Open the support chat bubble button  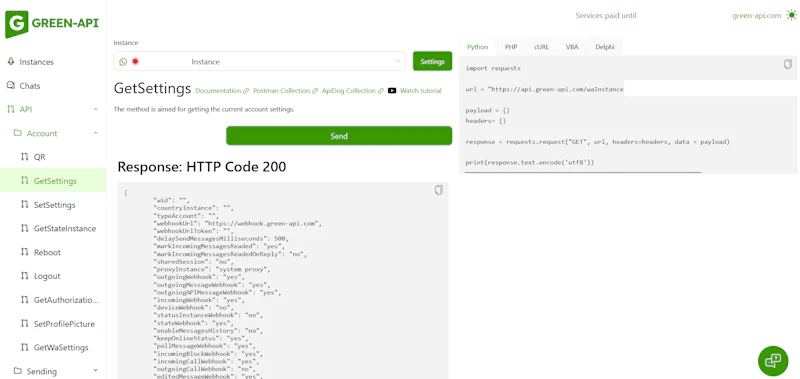(x=773, y=361)
